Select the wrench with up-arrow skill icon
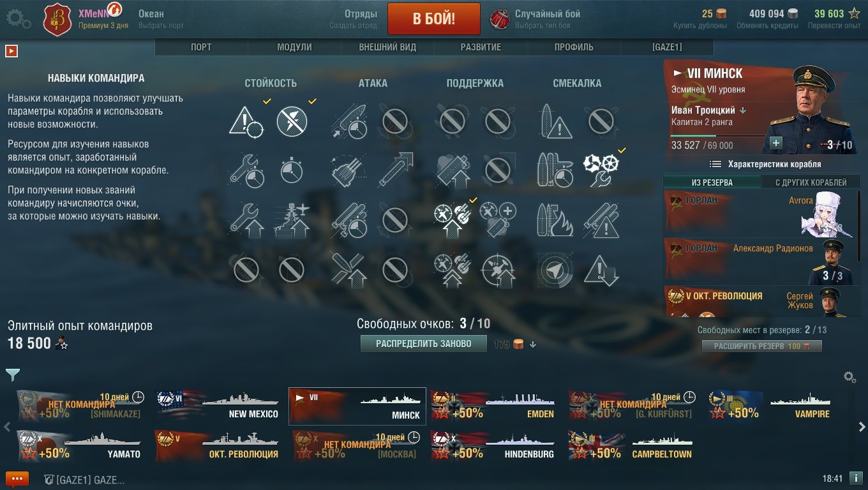Image resolution: width=868 pixels, height=490 pixels. coord(246,219)
